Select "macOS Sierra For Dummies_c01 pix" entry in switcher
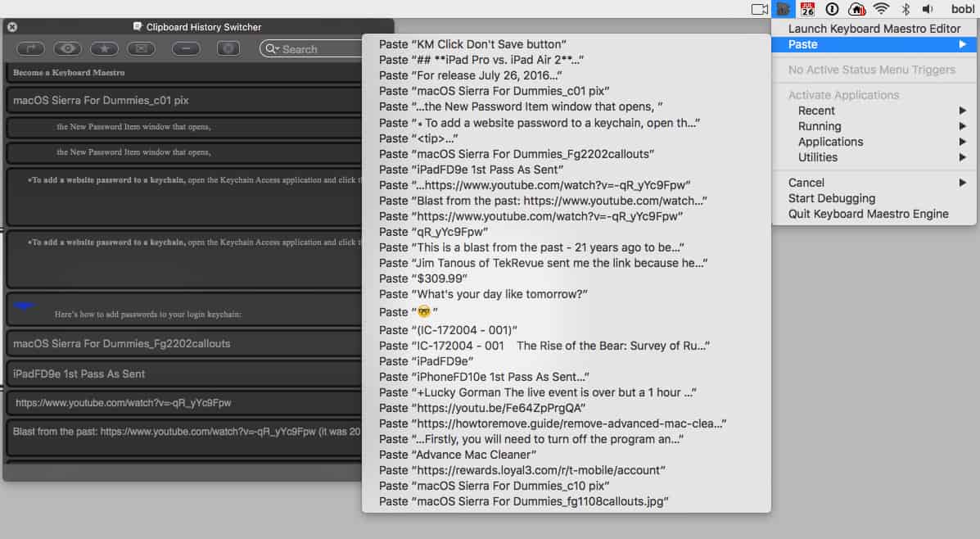The width and height of the screenshot is (980, 539). pyautogui.click(x=184, y=100)
